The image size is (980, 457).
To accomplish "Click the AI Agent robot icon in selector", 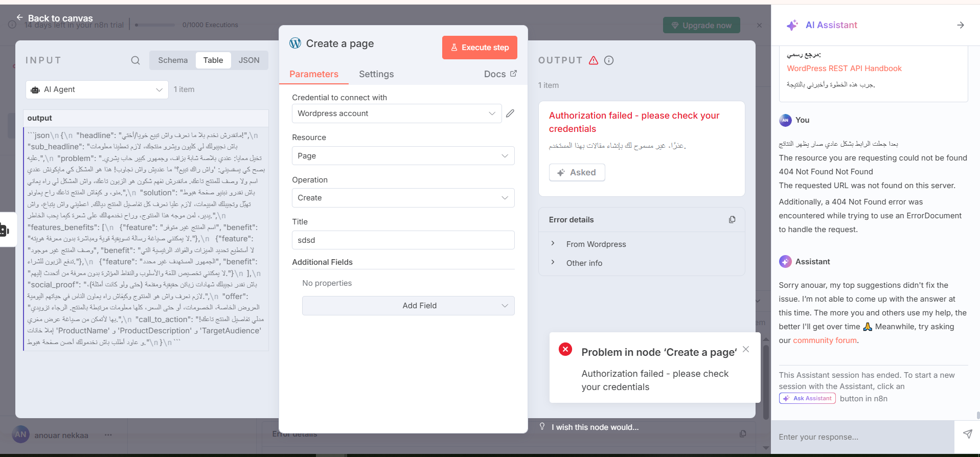I will tap(35, 90).
